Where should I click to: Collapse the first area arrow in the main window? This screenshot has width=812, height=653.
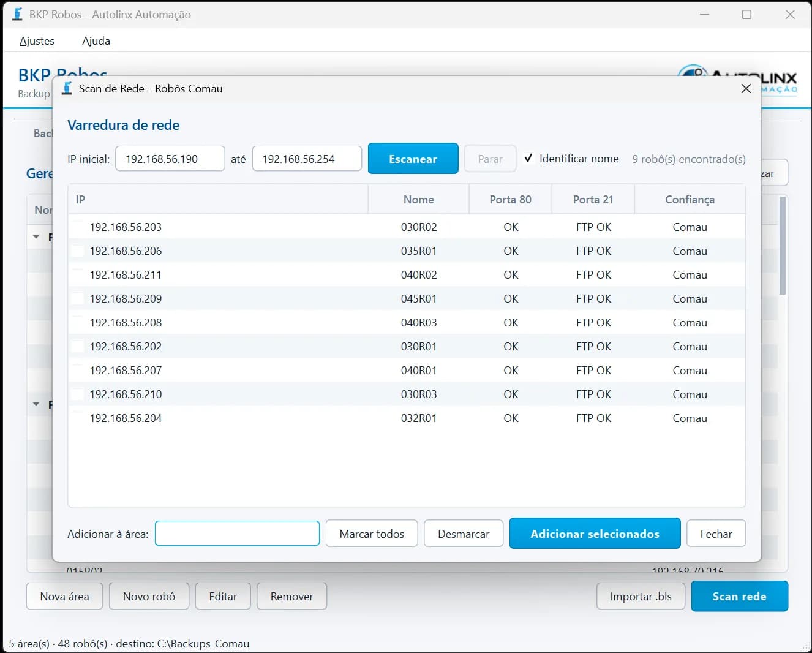pos(36,236)
